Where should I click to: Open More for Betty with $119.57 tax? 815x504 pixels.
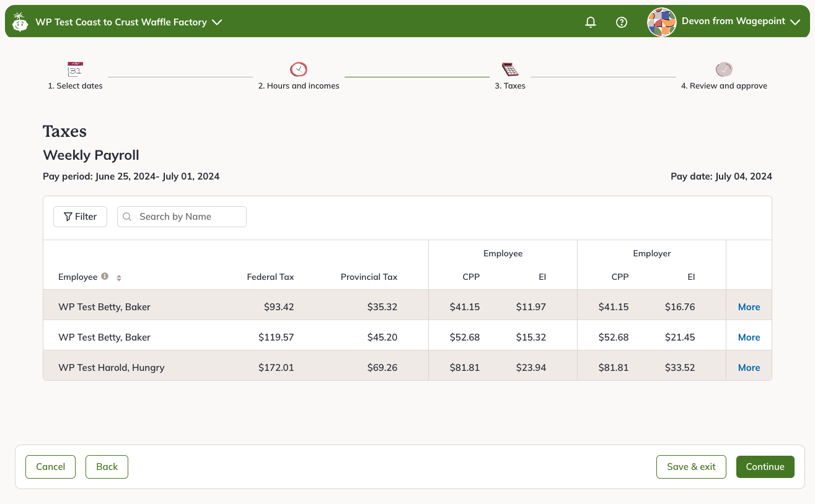(x=749, y=337)
